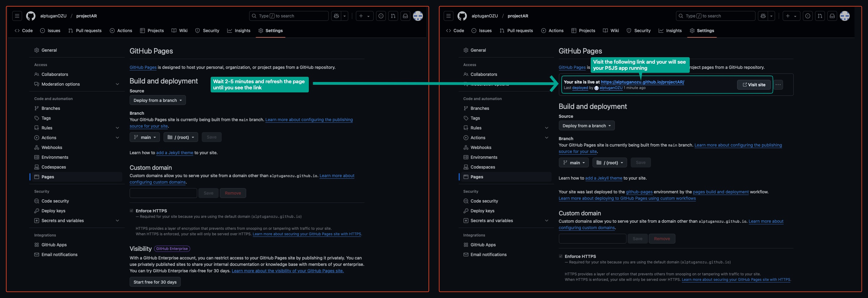The height and width of the screenshot is (298, 868).
Task: Click custom domain input field in left window
Action: 164,193
